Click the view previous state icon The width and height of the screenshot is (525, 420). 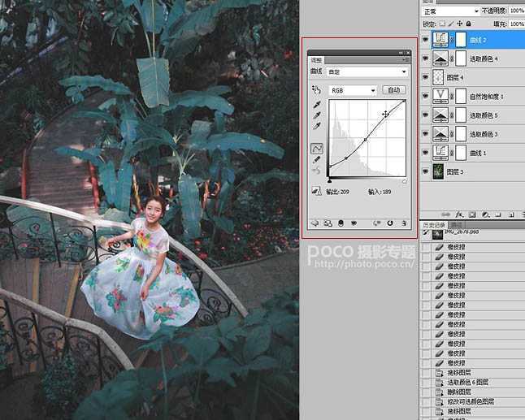377,223
